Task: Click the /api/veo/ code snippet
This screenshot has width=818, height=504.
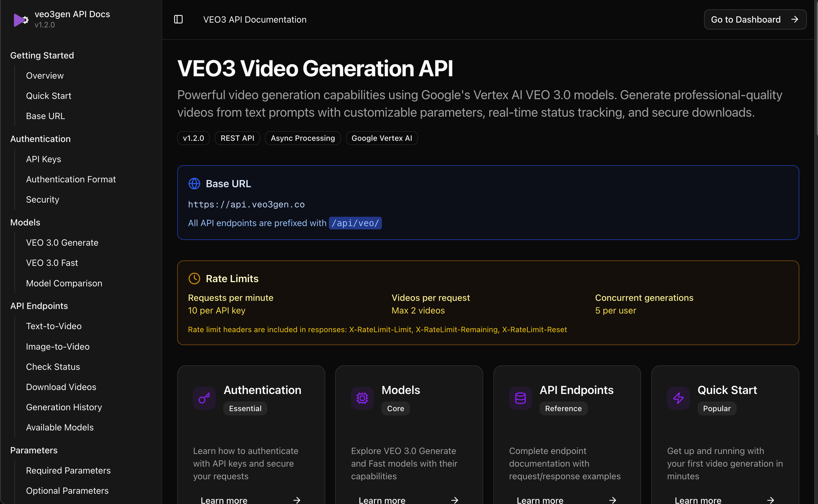Action: click(x=355, y=223)
